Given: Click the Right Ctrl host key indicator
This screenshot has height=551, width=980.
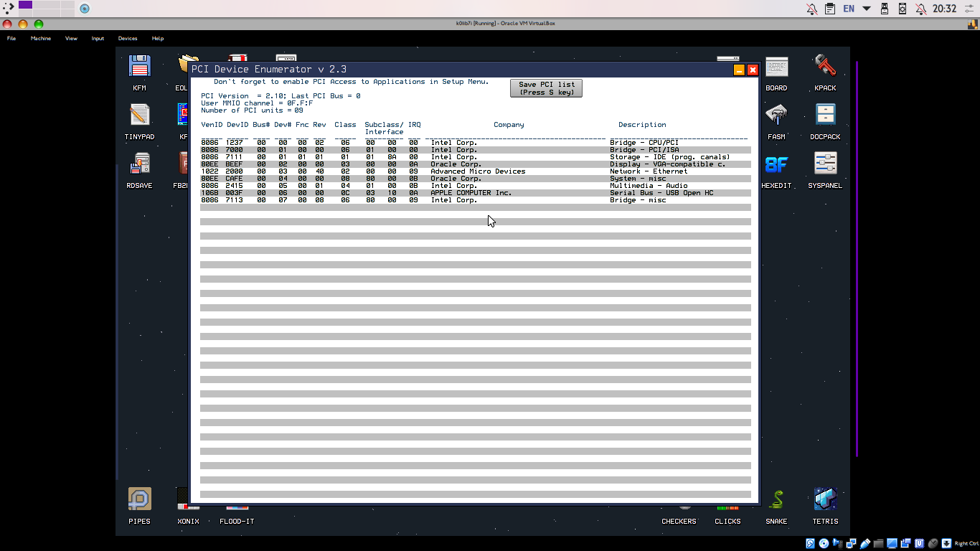Looking at the screenshot, I should pyautogui.click(x=966, y=543).
